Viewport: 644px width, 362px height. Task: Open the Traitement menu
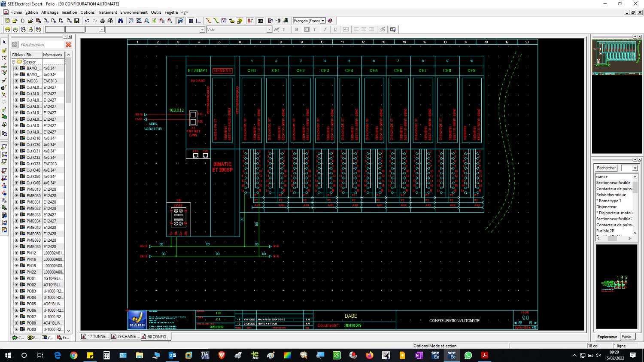107,12
